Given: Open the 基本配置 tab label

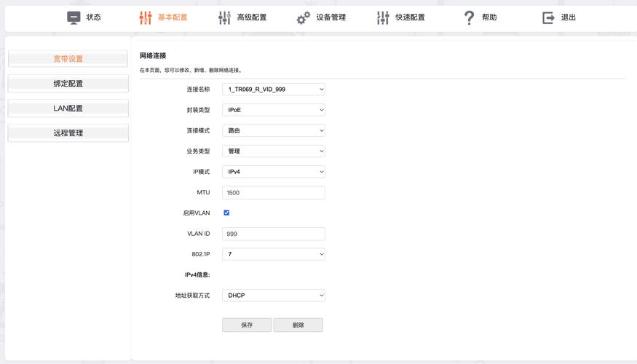Looking at the screenshot, I should coord(173,17).
